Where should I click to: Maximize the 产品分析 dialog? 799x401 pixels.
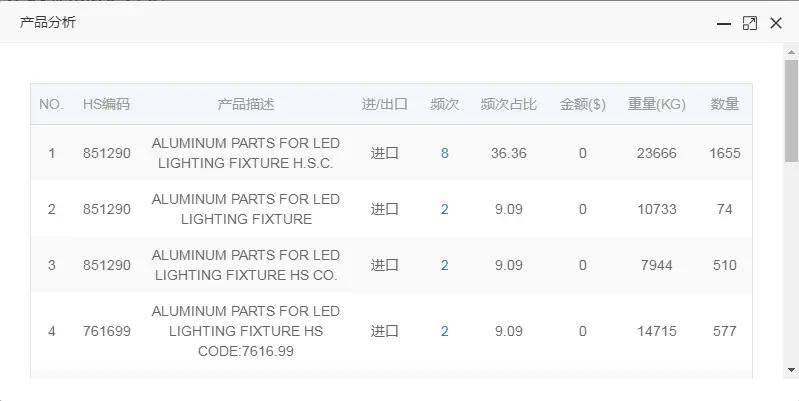pos(750,23)
